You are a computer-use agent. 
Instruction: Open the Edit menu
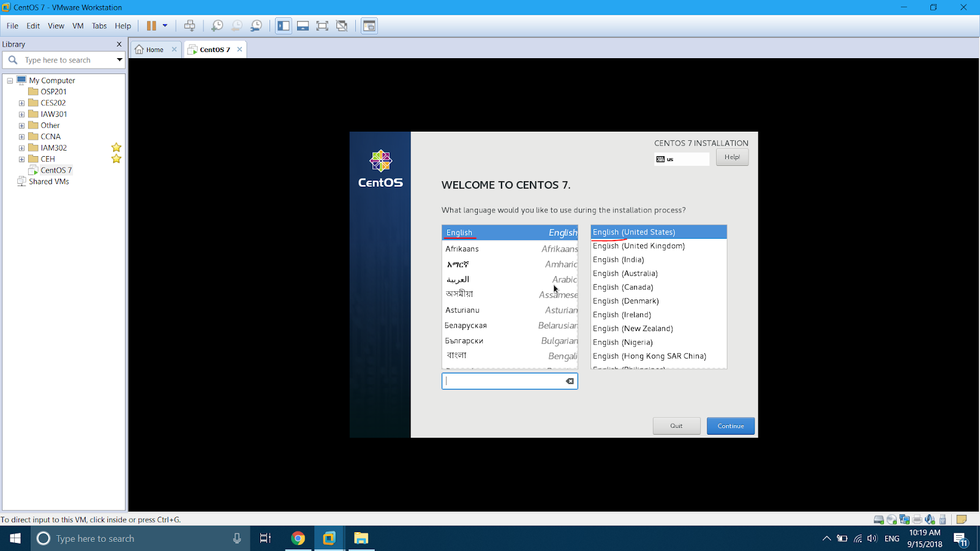click(33, 26)
